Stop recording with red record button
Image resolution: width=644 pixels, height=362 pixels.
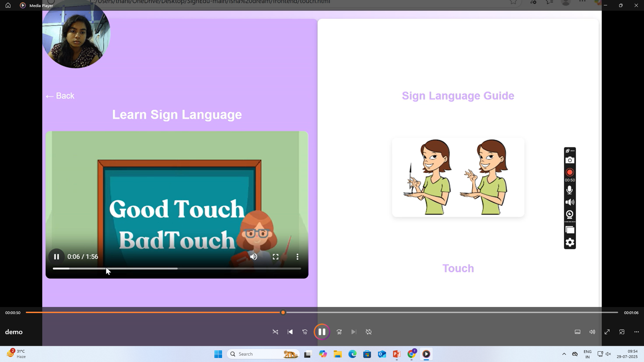pos(570,172)
